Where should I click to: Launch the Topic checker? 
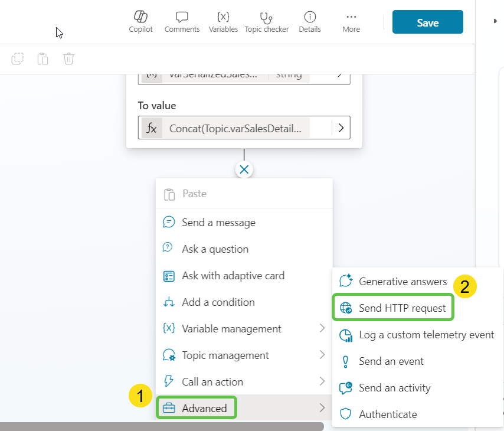267,21
